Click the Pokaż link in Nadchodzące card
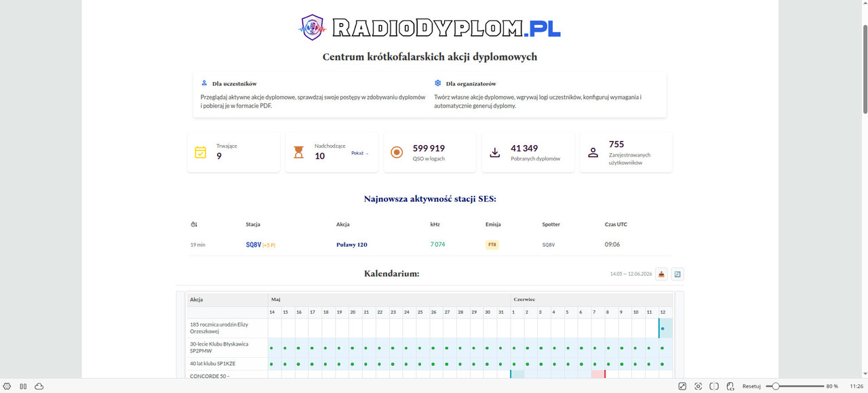 tap(359, 153)
